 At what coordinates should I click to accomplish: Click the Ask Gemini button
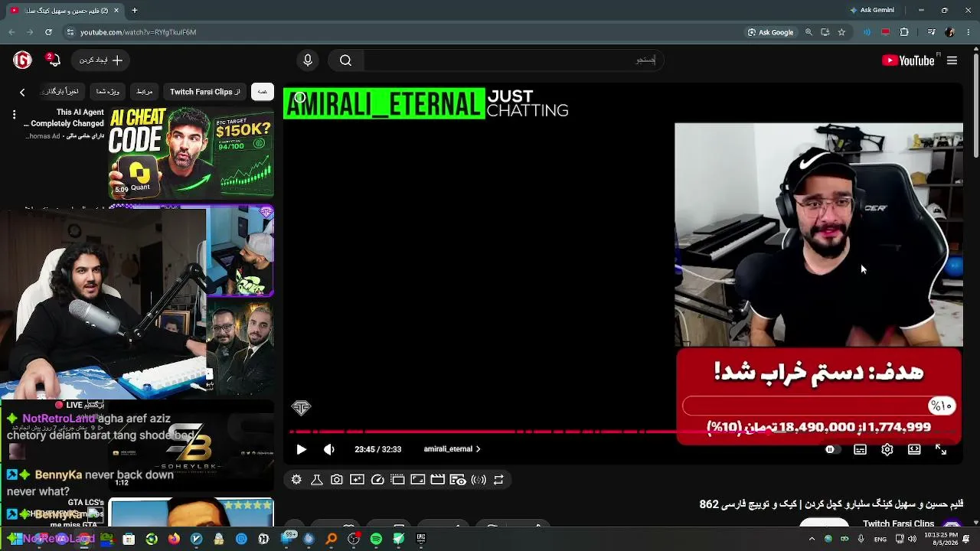871,10
